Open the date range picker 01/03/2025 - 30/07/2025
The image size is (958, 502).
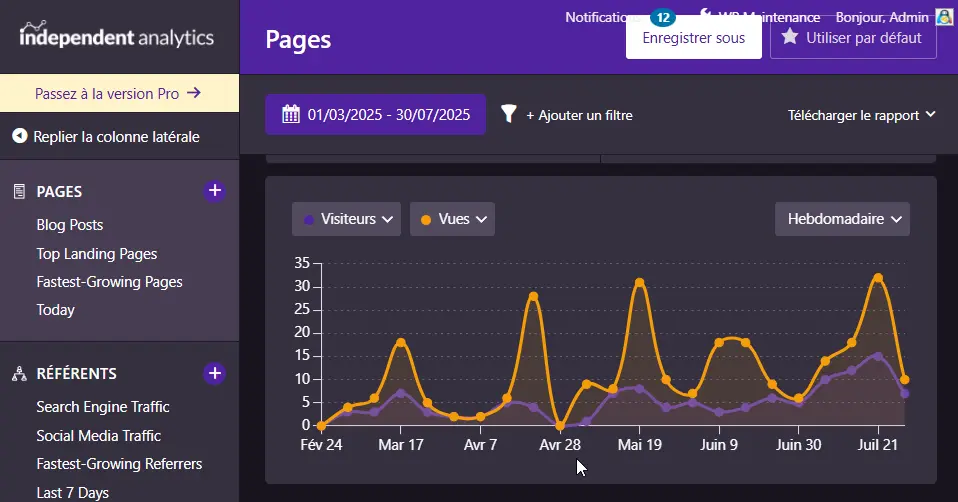tap(375, 114)
